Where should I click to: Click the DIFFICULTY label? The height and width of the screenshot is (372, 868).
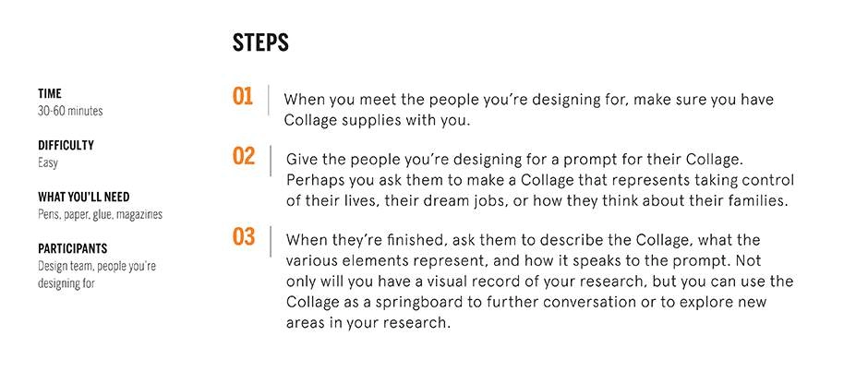pyautogui.click(x=66, y=146)
